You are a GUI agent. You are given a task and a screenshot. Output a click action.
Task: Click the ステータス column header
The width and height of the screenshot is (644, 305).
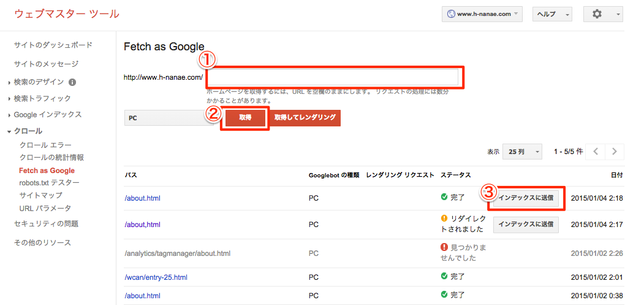[455, 176]
